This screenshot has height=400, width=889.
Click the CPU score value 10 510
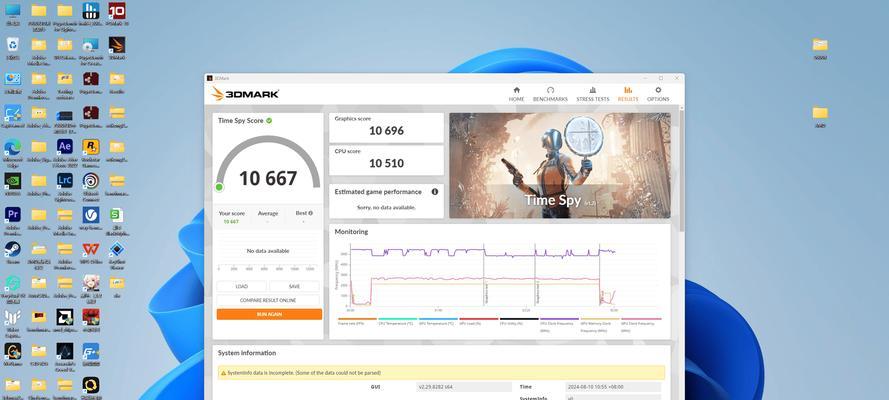(x=386, y=163)
